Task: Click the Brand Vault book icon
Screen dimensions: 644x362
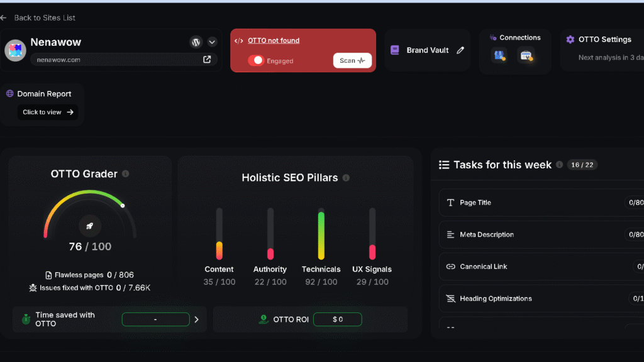Action: coord(395,50)
